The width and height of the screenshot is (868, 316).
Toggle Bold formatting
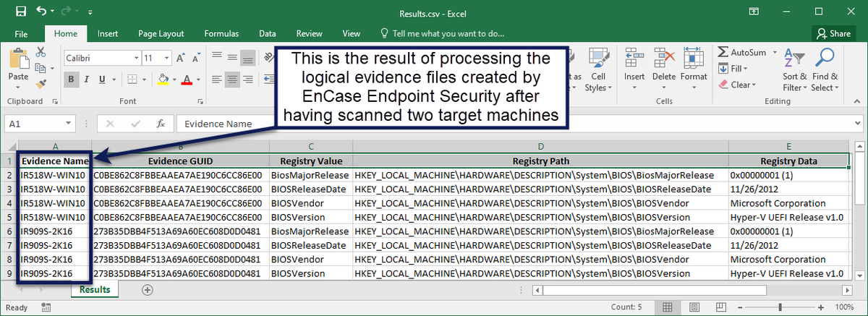pos(72,79)
